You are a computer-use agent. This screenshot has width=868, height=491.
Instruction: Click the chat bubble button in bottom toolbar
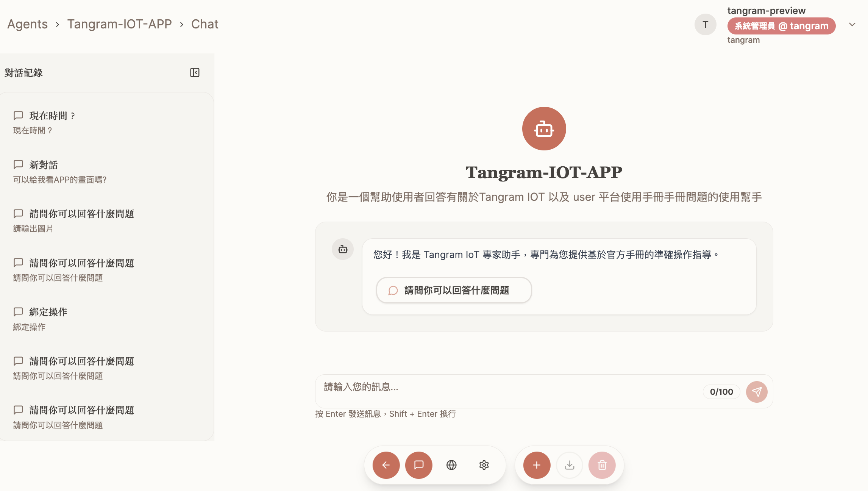418,465
